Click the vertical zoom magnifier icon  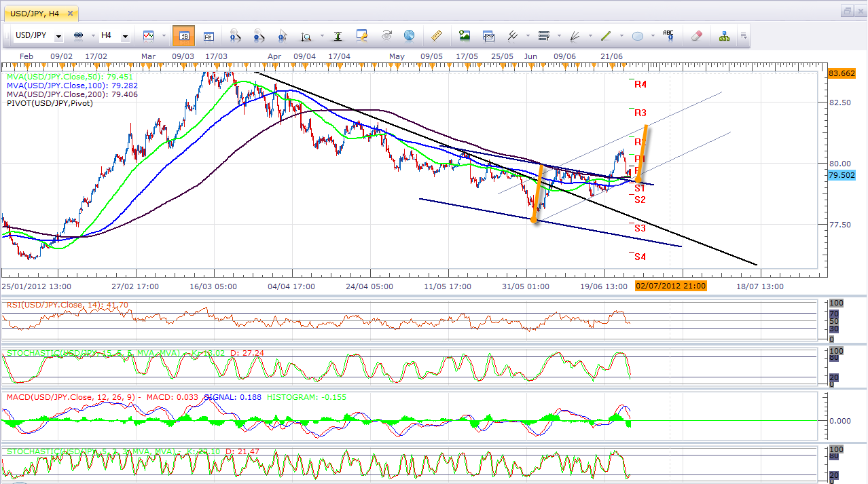[x=306, y=35]
